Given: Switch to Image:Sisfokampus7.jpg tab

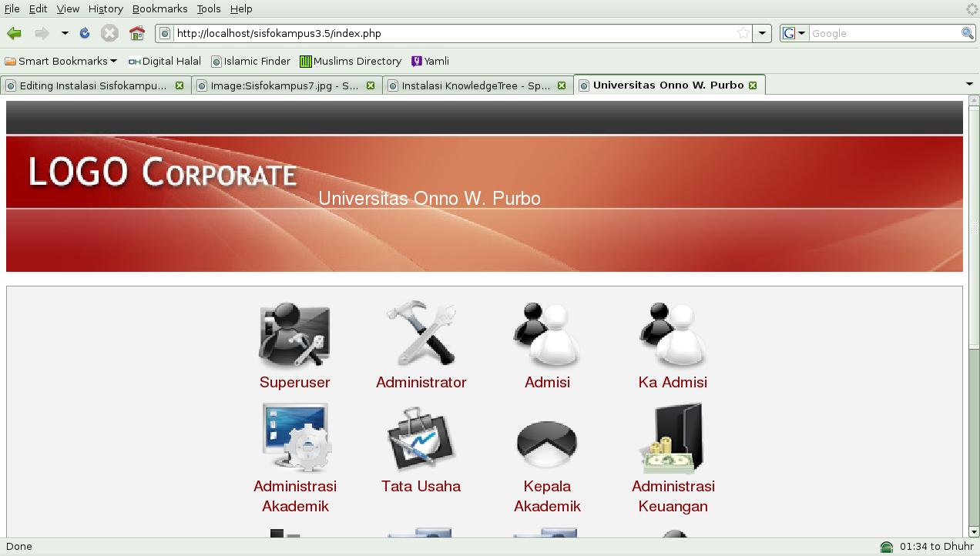Looking at the screenshot, I should tap(285, 85).
